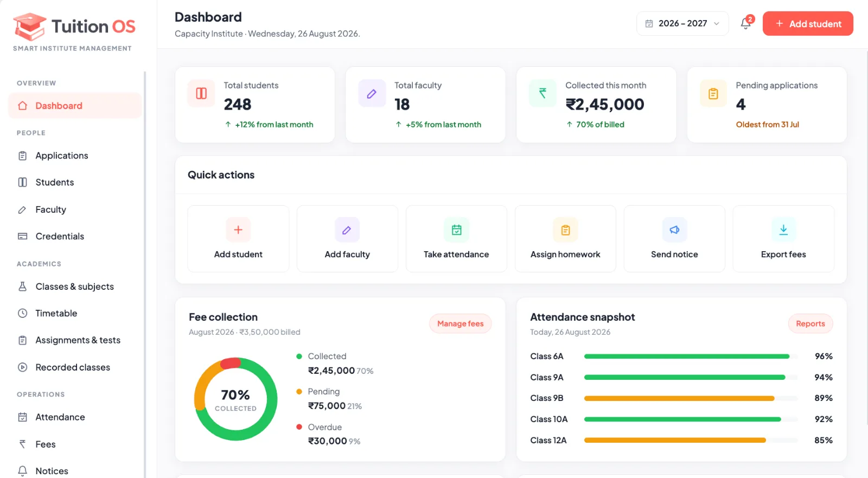The image size is (868, 478).
Task: Click the plus icon in Add student quick action
Action: [x=238, y=230]
